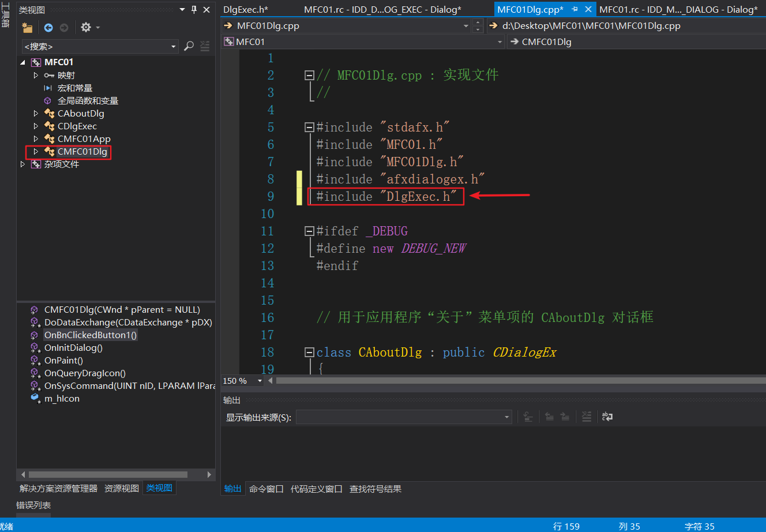This screenshot has height=532, width=766.
Task: Expand the CDlgExec class node
Action: 36,126
